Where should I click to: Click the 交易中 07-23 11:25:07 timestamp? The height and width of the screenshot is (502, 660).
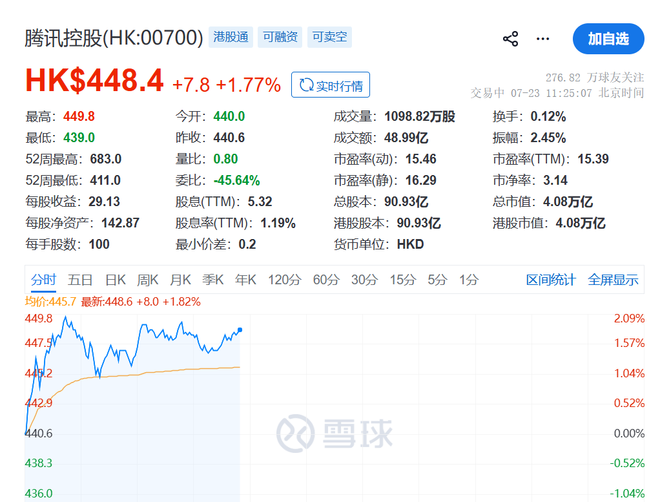pos(557,93)
